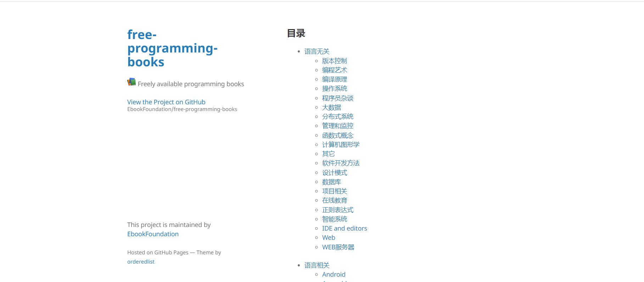Click the Web contents link

[329, 237]
